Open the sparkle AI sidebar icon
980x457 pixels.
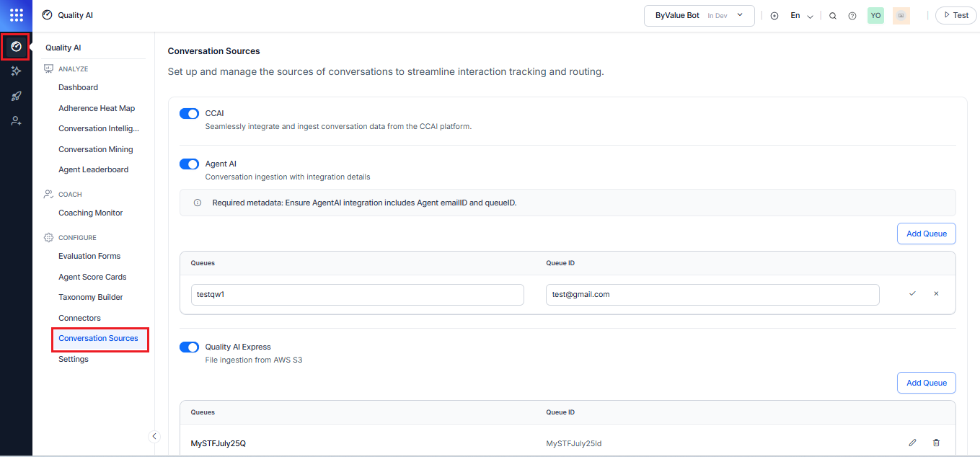click(16, 71)
